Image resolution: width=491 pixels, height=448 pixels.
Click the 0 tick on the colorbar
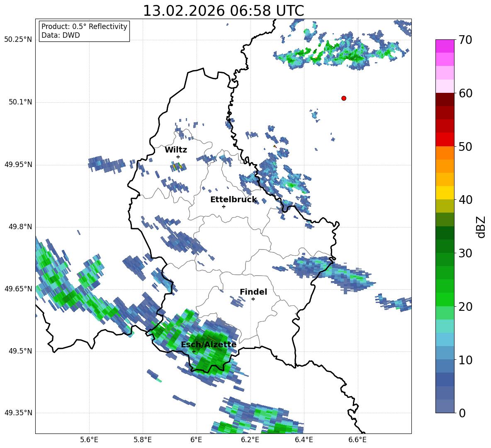(462, 413)
